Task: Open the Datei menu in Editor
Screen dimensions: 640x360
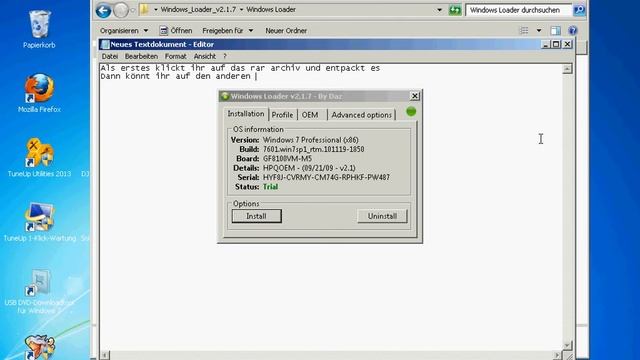Action: pos(110,56)
